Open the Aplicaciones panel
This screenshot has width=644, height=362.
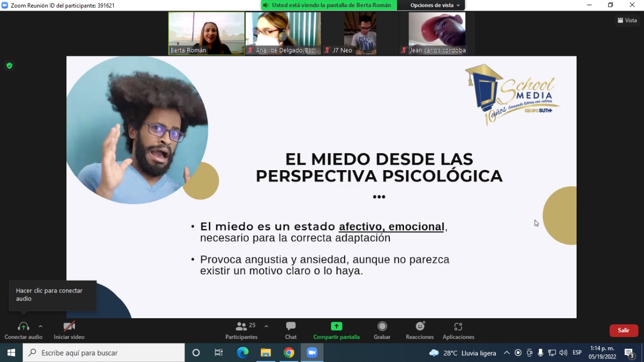coord(458,331)
